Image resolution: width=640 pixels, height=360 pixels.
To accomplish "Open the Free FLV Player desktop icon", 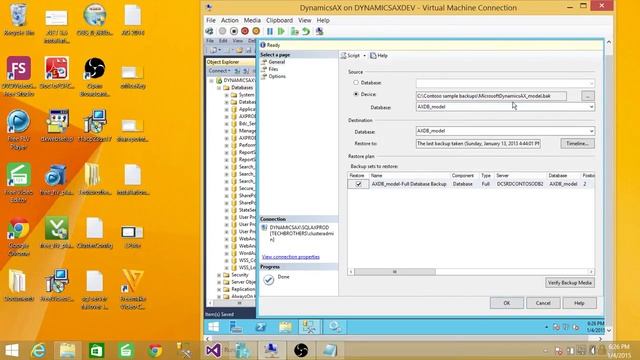I will [19, 130].
